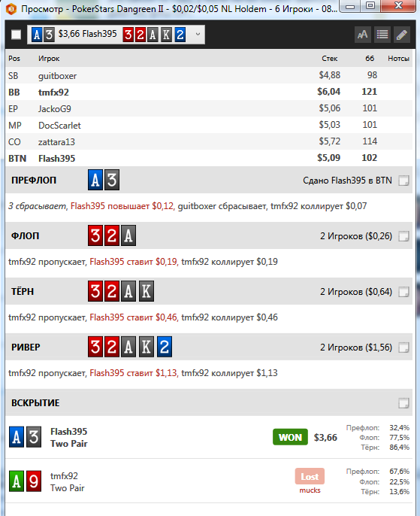Click the pink Lost badge
This screenshot has width=420, height=516.
point(310,476)
